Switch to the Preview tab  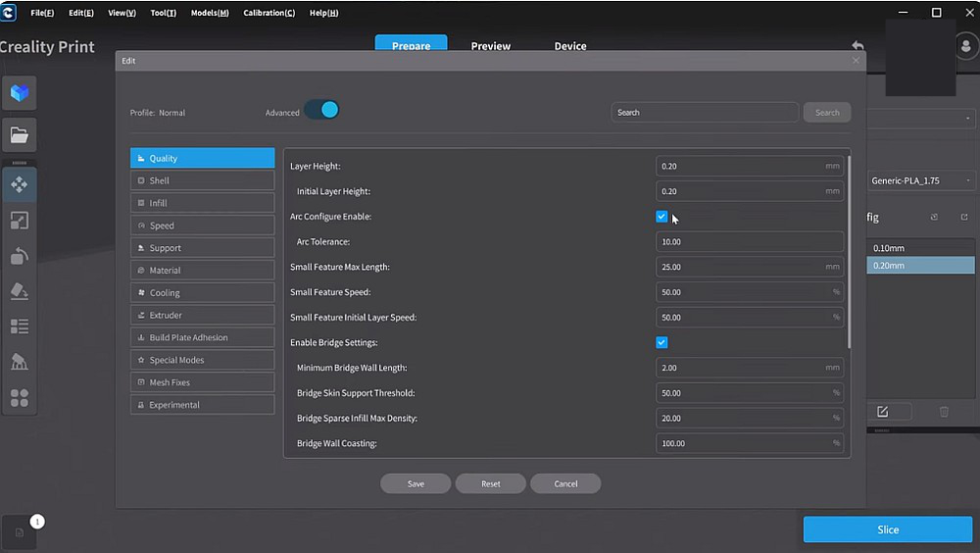tap(491, 45)
